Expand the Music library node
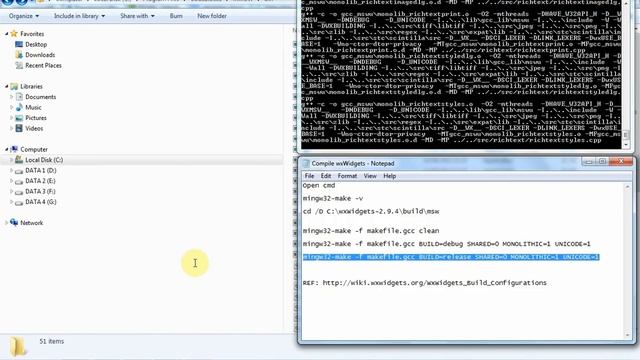The width and height of the screenshot is (640, 360). (x=11, y=108)
